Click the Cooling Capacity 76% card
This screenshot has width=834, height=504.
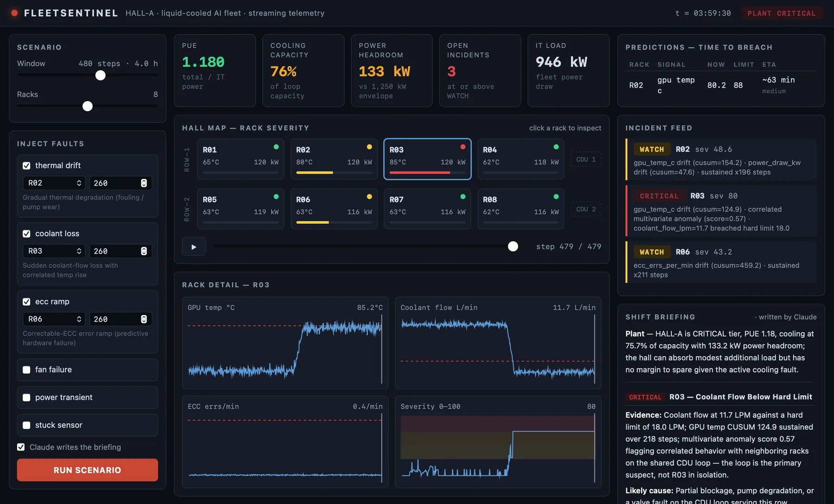(303, 70)
